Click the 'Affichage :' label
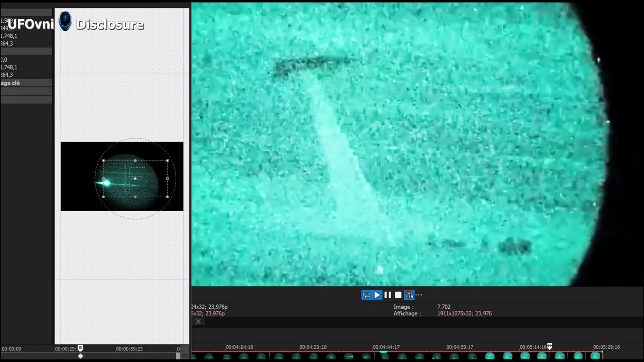 click(407, 313)
